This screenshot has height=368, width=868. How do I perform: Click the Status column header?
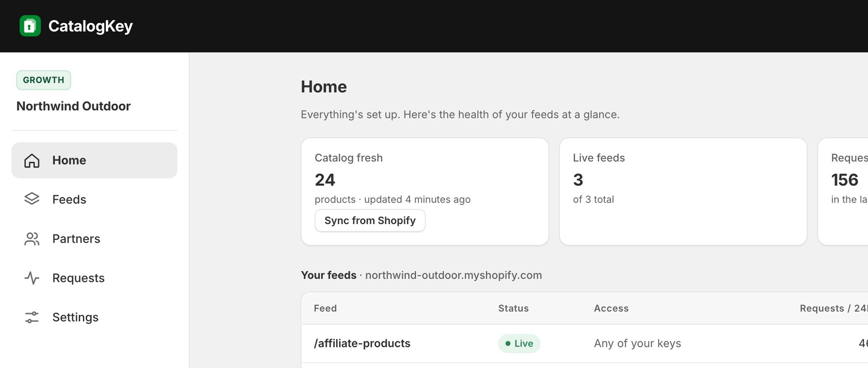click(x=513, y=308)
